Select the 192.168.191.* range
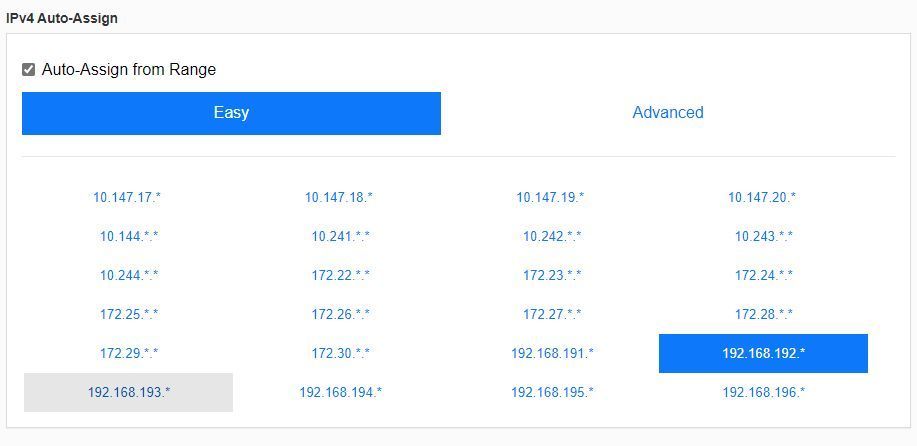The height and width of the screenshot is (446, 917). [552, 354]
